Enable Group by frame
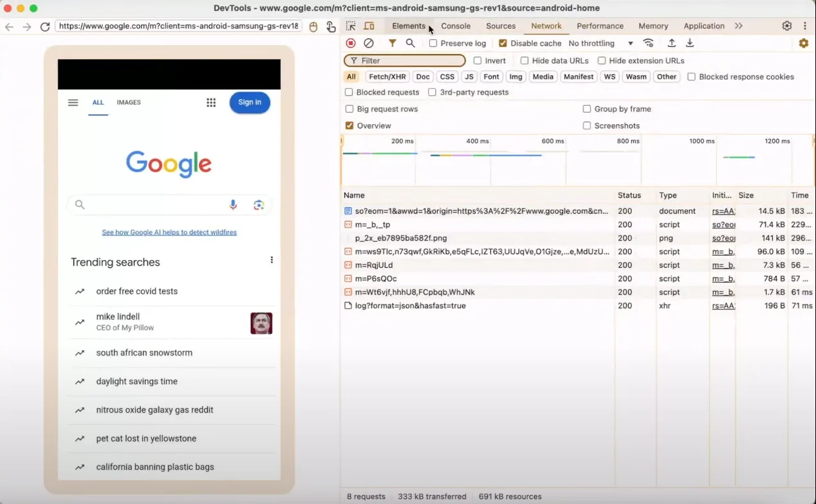Image resolution: width=816 pixels, height=504 pixels. point(587,109)
